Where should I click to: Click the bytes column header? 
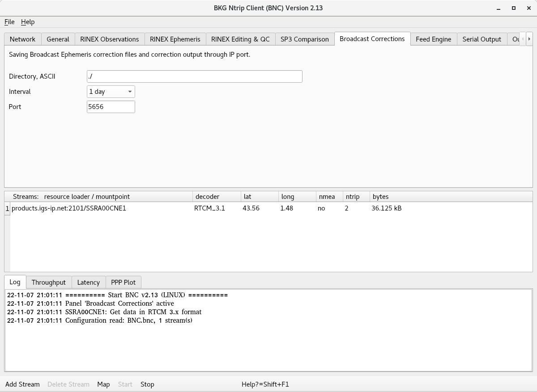(x=380, y=197)
